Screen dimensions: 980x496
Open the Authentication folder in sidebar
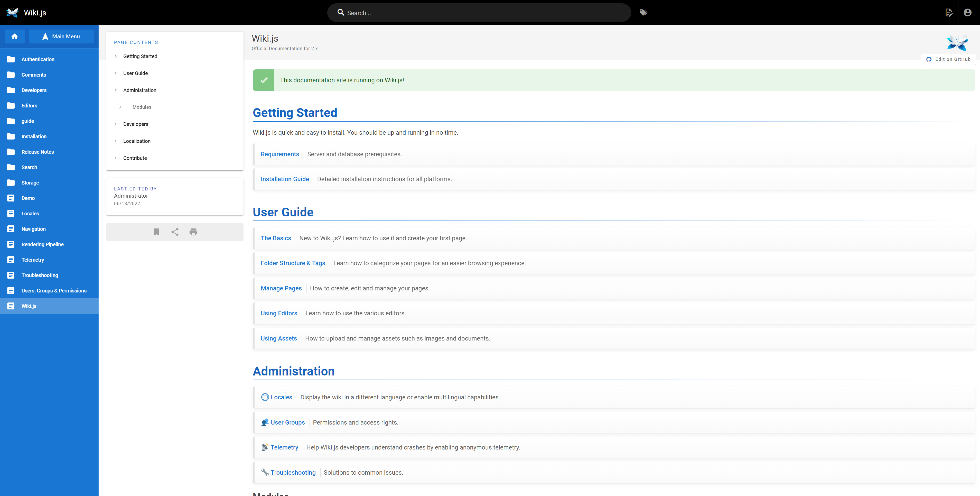[38, 59]
